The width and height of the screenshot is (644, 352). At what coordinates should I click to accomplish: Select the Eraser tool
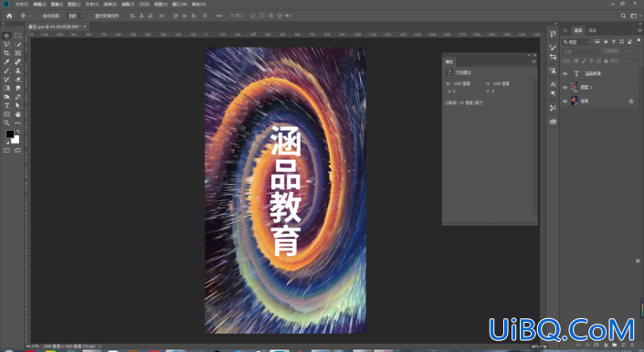pos(17,80)
